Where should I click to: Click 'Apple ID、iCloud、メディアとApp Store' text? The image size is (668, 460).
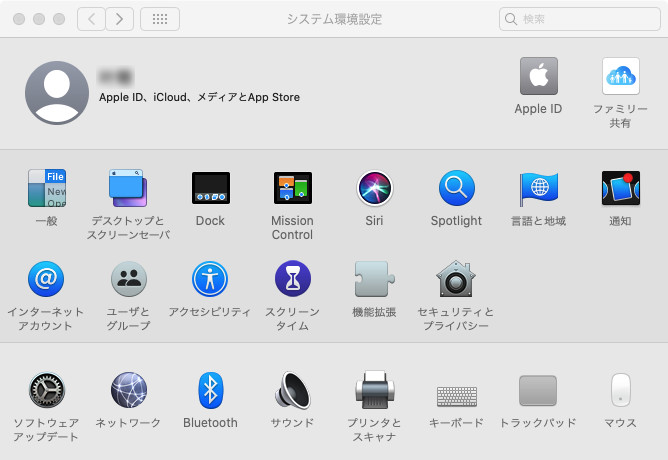(x=199, y=97)
